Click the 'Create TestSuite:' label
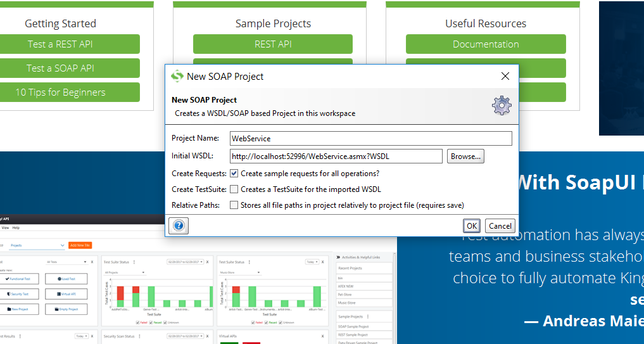 click(x=199, y=189)
